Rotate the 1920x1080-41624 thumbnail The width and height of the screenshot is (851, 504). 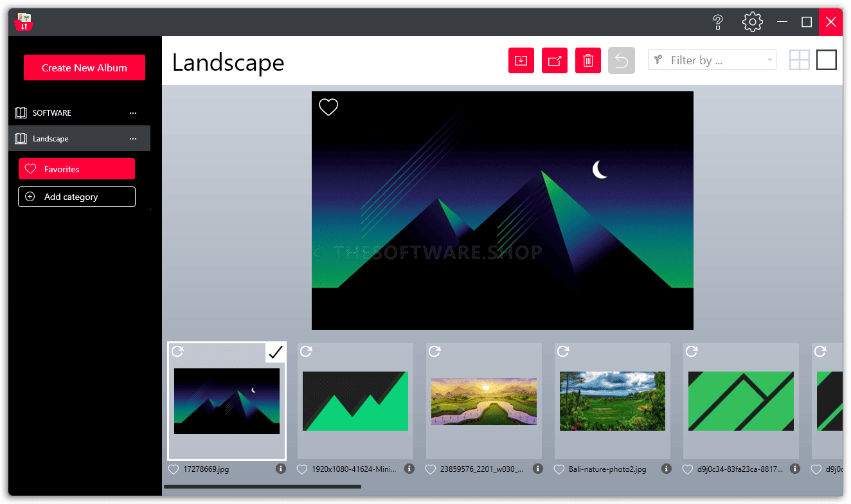pos(307,351)
